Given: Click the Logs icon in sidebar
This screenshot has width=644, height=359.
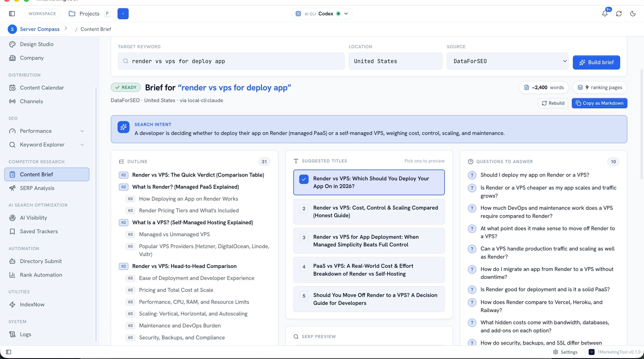Looking at the screenshot, I should (12, 334).
